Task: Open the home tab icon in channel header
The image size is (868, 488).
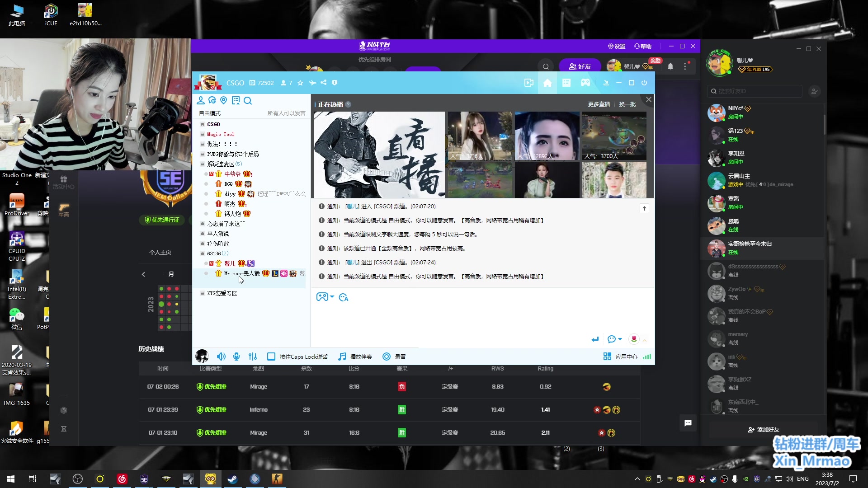Action: pos(547,83)
